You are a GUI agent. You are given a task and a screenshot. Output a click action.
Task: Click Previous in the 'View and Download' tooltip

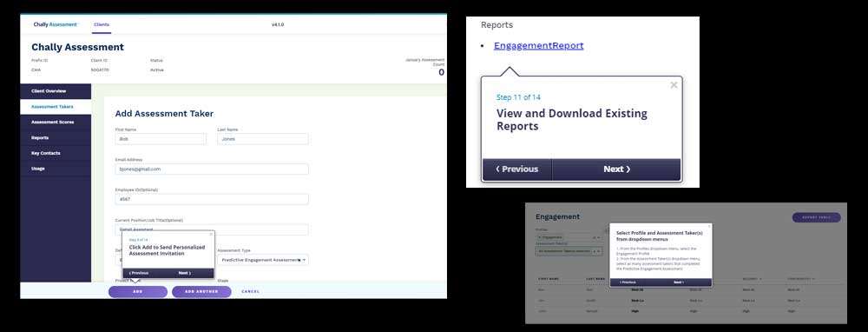[517, 169]
